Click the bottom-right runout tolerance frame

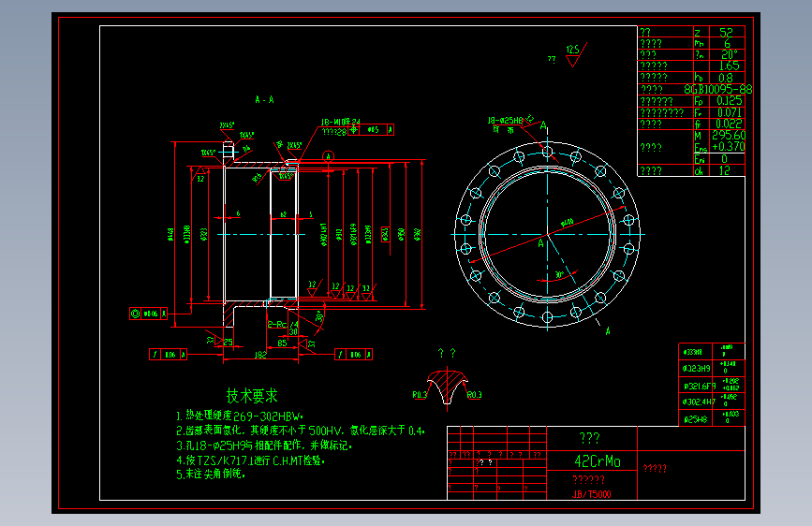point(353,355)
